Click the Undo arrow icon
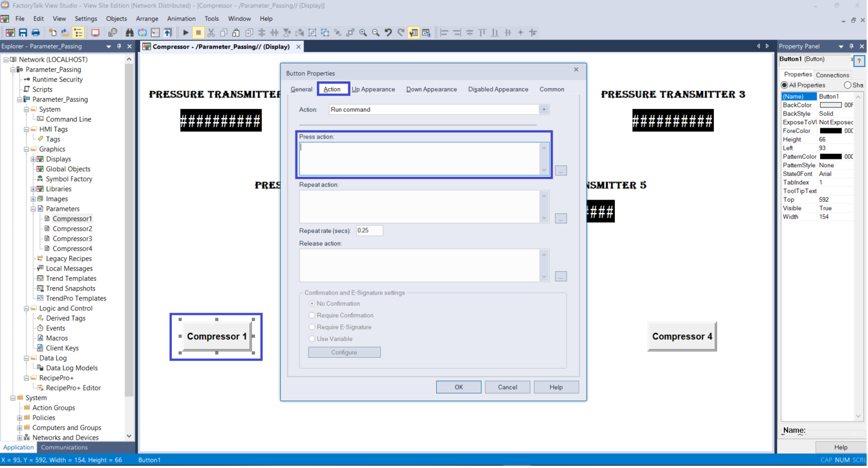This screenshot has height=468, width=868. pyautogui.click(x=388, y=33)
